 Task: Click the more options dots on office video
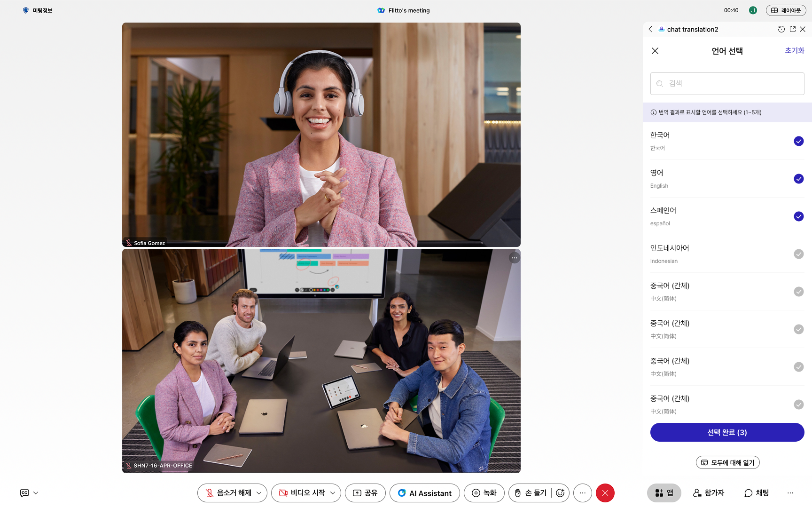click(515, 258)
